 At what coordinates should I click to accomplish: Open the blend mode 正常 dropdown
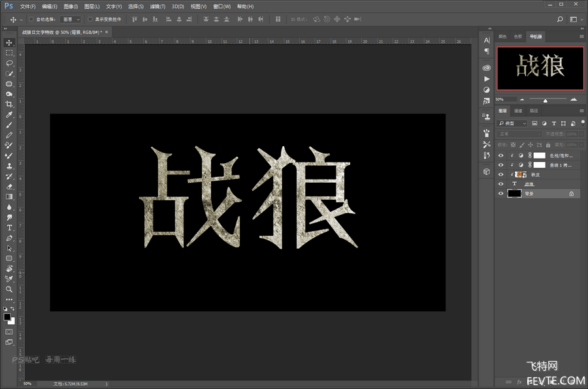pos(519,134)
